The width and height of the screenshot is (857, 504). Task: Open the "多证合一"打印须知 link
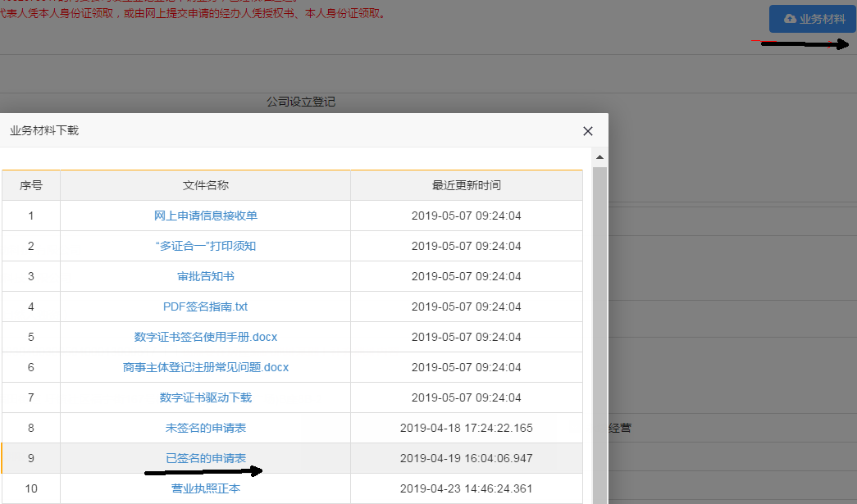(206, 246)
